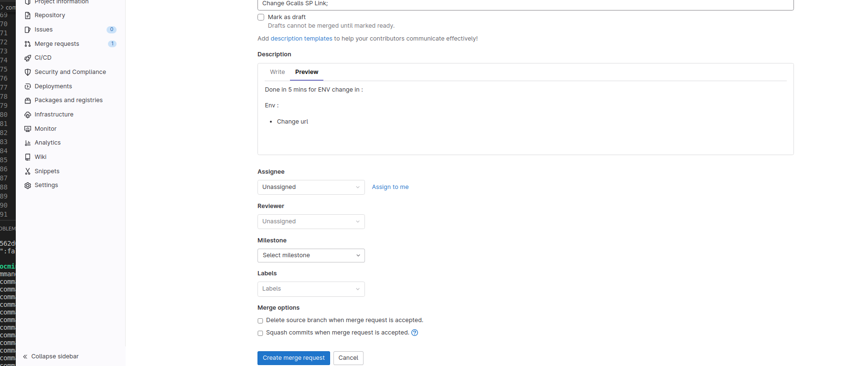Viewport: 868px width, 366px height.
Task: Open the Labels dropdown
Action: (x=311, y=289)
